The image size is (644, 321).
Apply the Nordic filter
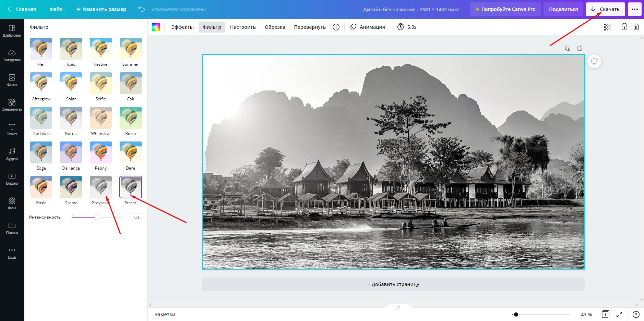pos(71,118)
